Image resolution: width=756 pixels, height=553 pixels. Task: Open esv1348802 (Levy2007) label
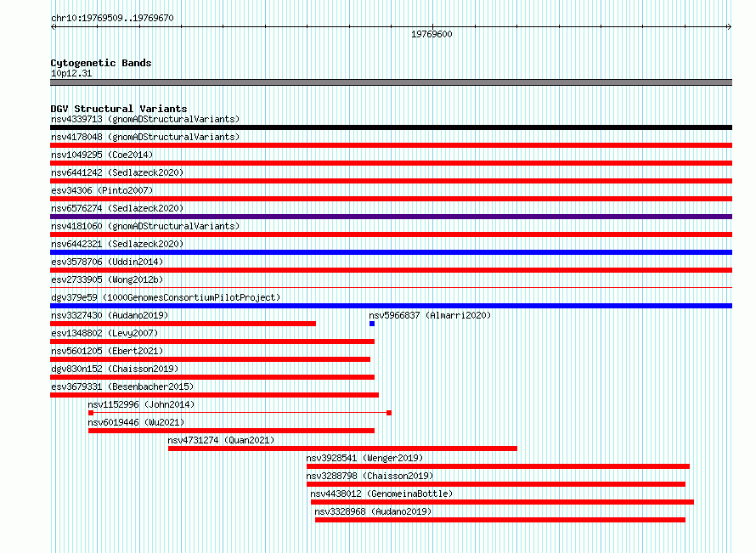(104, 333)
